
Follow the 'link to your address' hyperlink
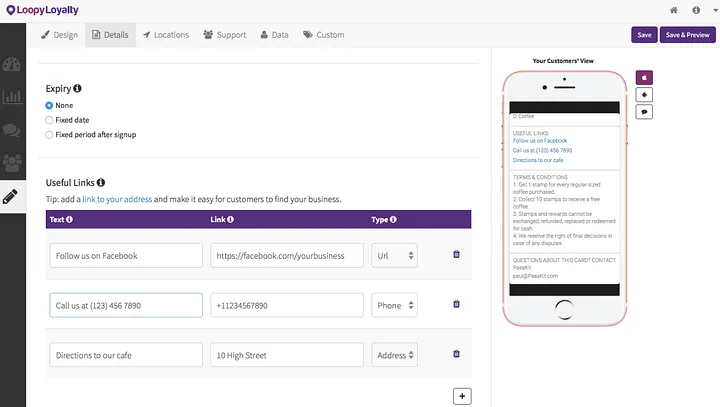pyautogui.click(x=117, y=199)
